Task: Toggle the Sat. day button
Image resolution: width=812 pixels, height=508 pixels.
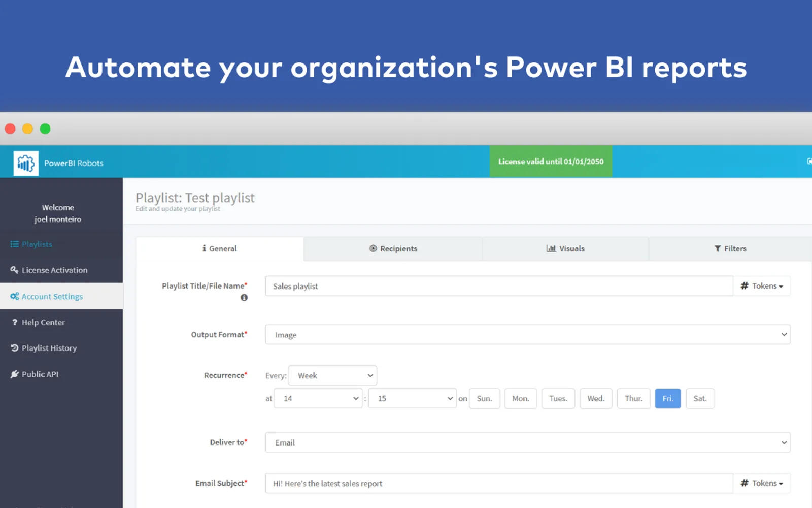Action: [700, 398]
